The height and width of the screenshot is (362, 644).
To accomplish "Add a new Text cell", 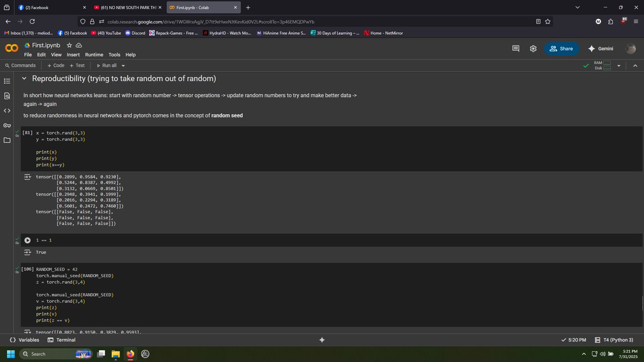I will click(77, 65).
